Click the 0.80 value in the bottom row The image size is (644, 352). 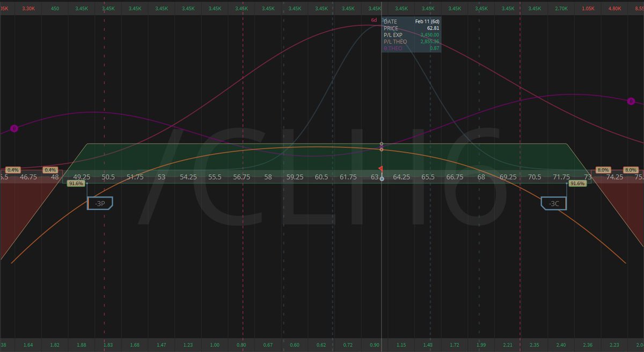[x=241, y=344]
